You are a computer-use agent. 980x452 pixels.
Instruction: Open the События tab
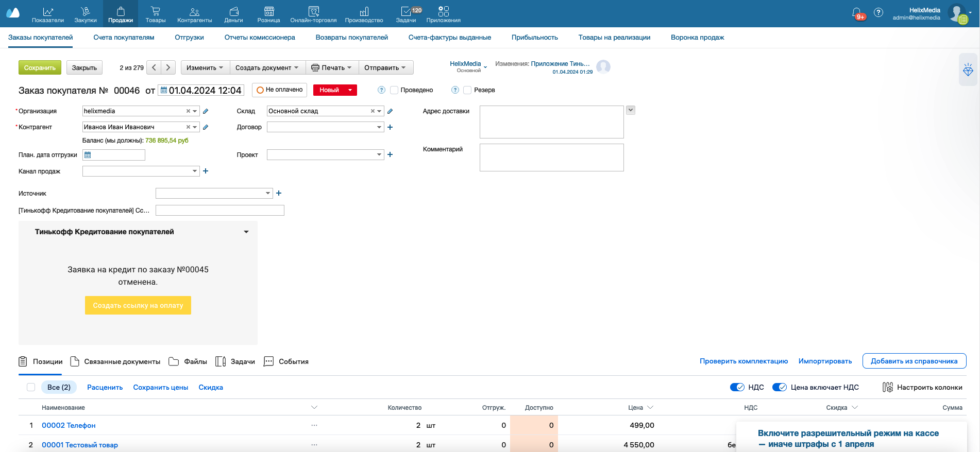(x=286, y=361)
